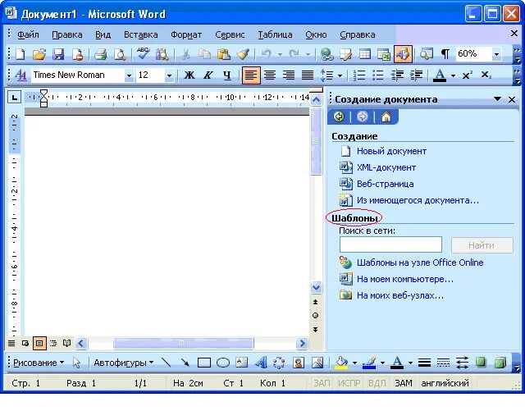This screenshot has height=420, width=525.
Task: Insert clip art from drawing toolbar
Action: coord(299,363)
